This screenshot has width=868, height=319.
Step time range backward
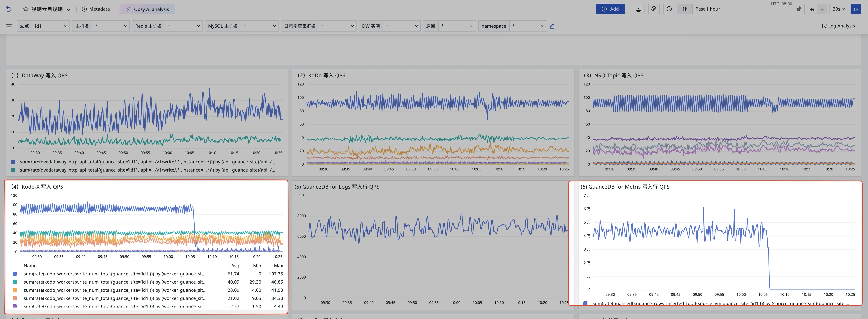pos(812,9)
